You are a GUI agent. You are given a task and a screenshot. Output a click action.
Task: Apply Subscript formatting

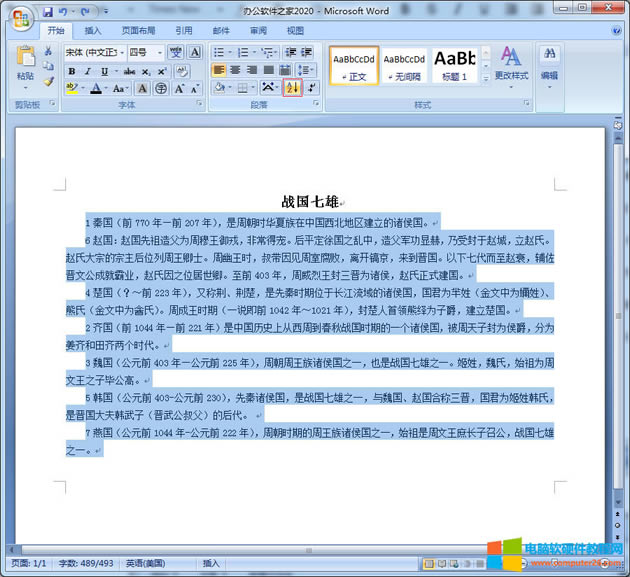click(146, 72)
